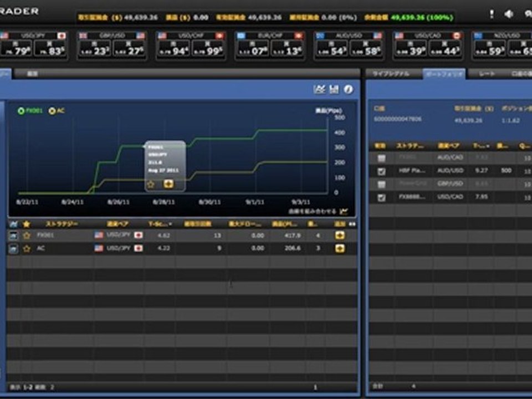This screenshot has height=399, width=532.
Task: Click the star icon in chart tooltip
Action: click(x=151, y=184)
